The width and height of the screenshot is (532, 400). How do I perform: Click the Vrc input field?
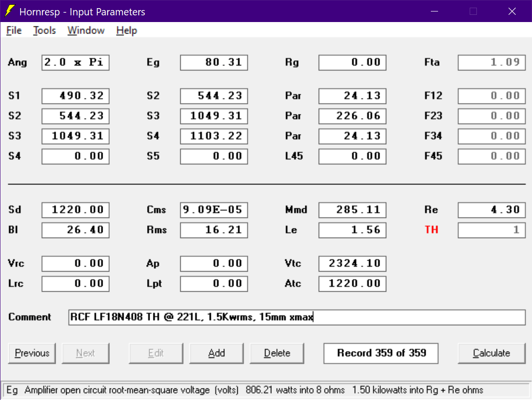(76, 264)
